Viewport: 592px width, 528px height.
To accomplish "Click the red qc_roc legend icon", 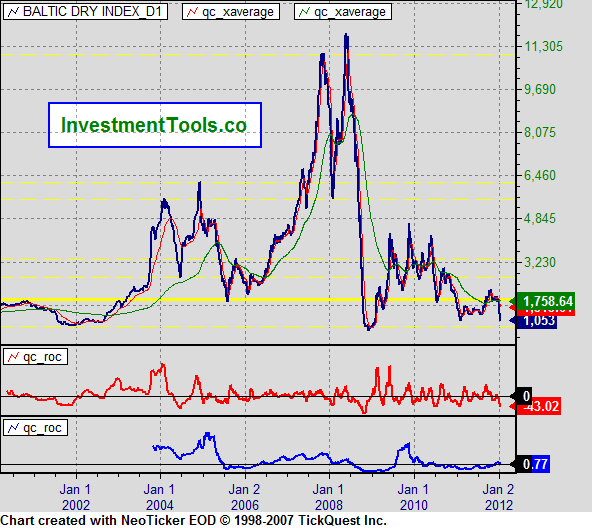I will point(13,357).
